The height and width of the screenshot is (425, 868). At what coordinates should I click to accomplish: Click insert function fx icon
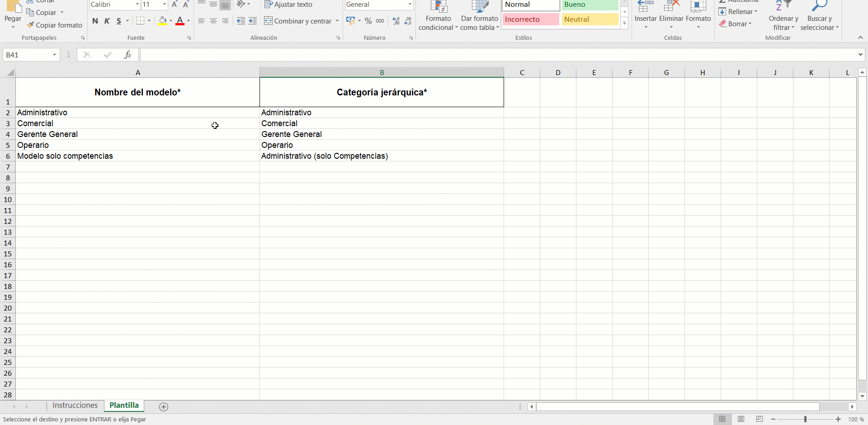tap(128, 55)
